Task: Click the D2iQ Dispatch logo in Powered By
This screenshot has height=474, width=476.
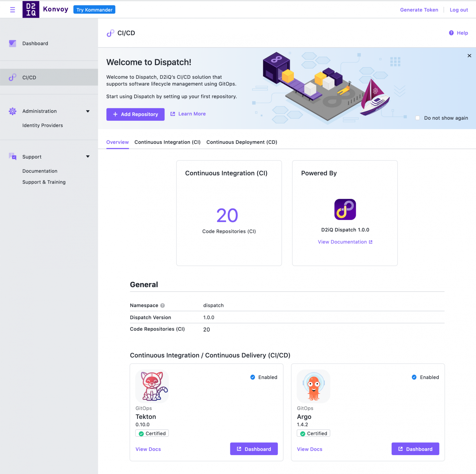Action: (x=345, y=209)
